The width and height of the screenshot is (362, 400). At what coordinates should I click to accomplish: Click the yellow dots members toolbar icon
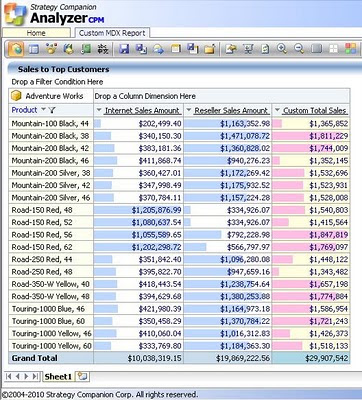(x=51, y=49)
